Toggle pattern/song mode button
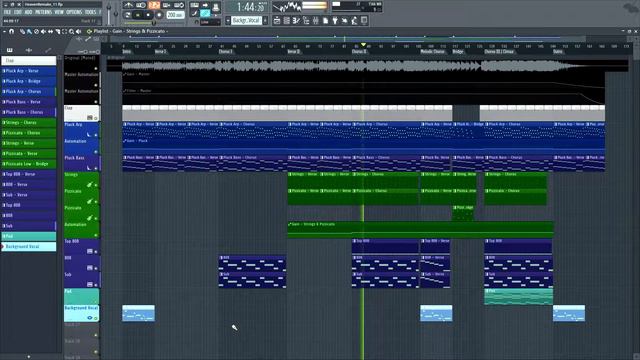The width and height of the screenshot is (640, 360). 128,15
